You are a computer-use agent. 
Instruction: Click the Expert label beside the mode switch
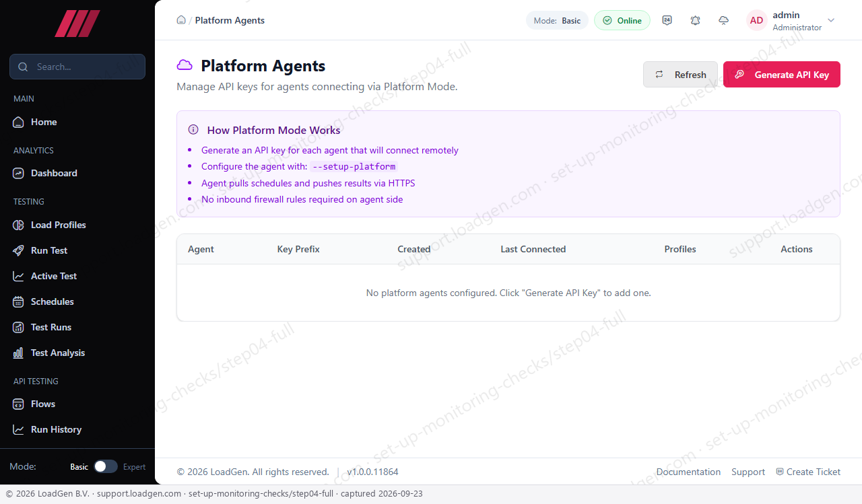[134, 466]
